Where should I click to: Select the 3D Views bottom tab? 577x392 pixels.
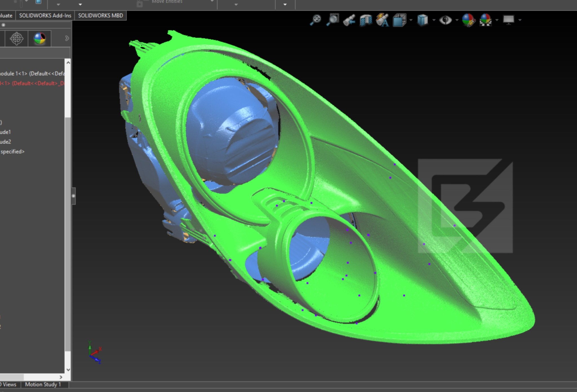8,384
